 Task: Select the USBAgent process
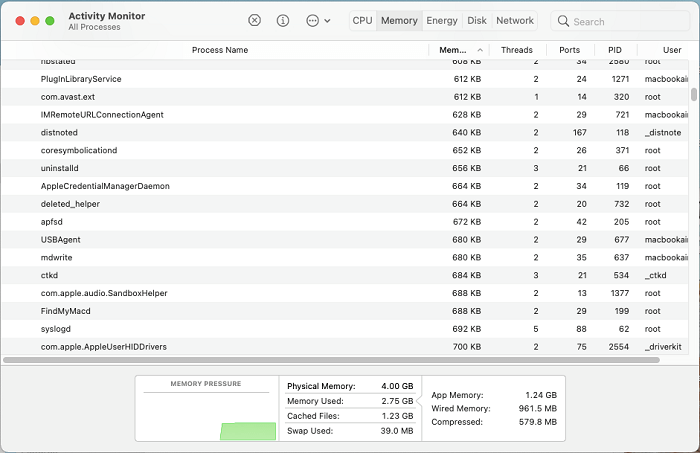click(x=345, y=240)
